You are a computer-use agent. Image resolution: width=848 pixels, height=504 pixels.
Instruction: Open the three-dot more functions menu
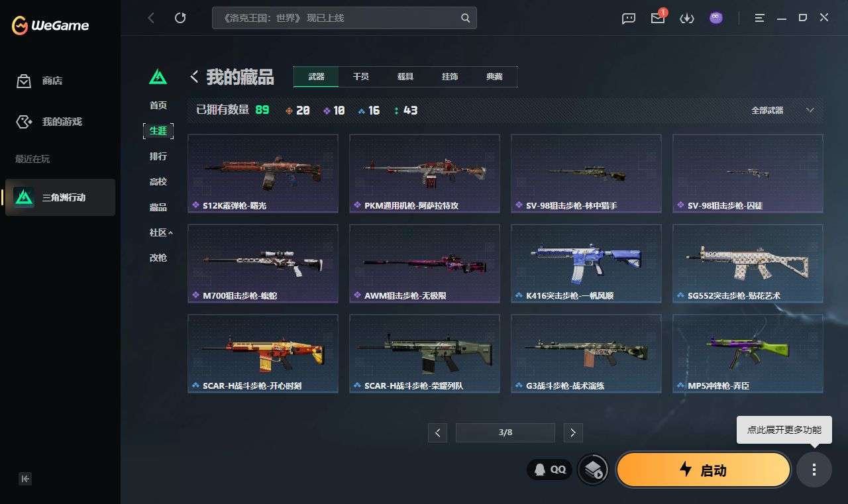click(814, 470)
